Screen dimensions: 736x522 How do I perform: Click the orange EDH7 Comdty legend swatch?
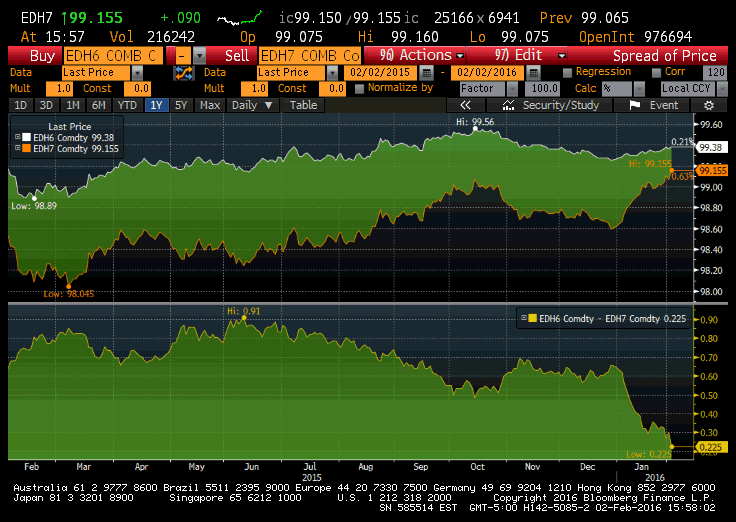pyautogui.click(x=27, y=148)
